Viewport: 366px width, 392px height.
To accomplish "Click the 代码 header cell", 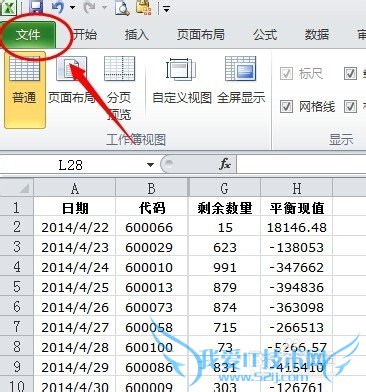I will (152, 208).
